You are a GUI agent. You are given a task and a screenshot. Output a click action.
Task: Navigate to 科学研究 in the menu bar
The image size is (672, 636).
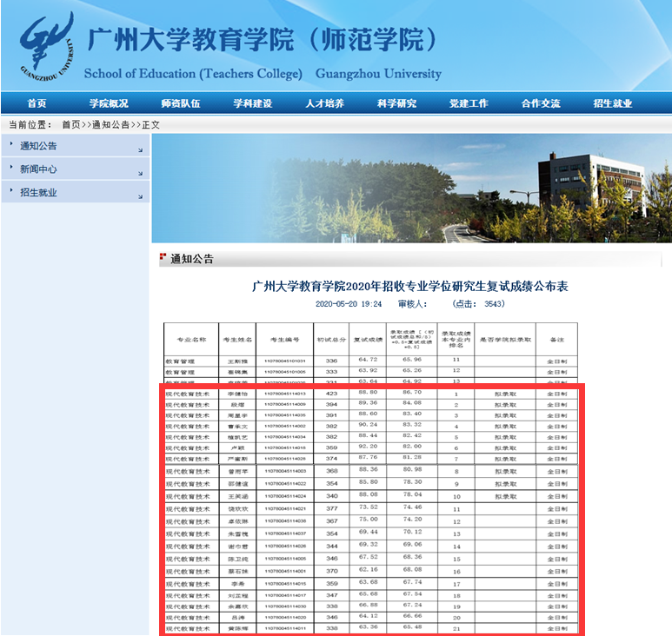(x=397, y=103)
